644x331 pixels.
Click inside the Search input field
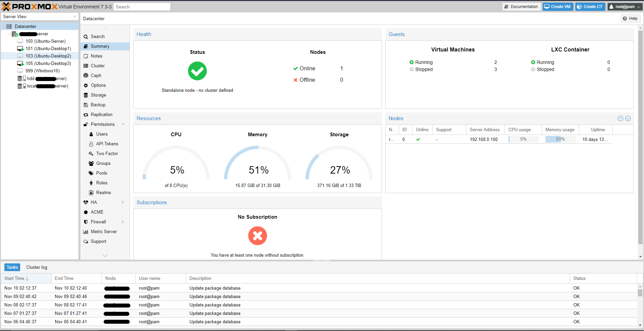coord(142,6)
